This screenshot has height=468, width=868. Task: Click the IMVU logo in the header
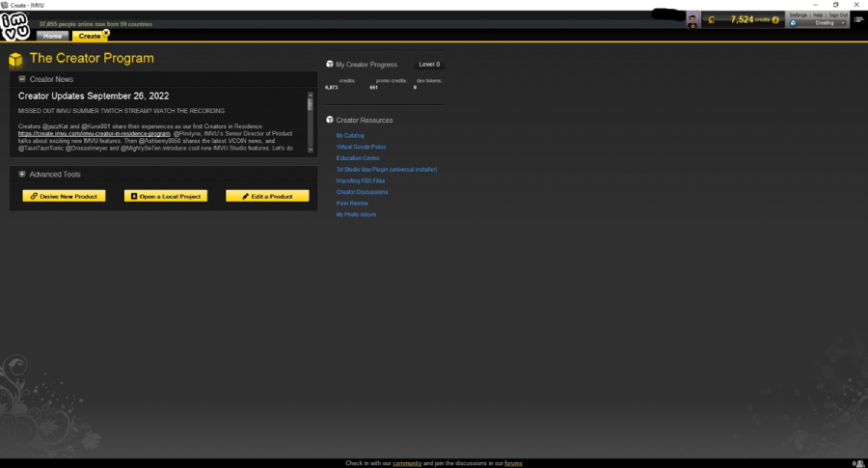(x=14, y=26)
